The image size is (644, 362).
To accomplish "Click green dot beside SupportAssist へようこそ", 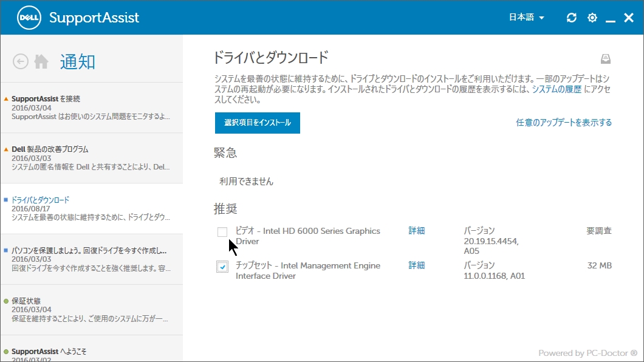I will [5, 352].
